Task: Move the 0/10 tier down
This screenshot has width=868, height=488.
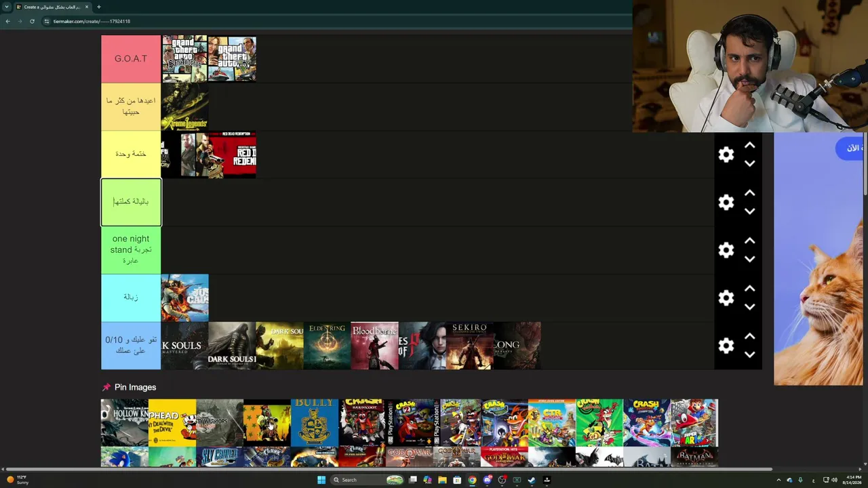Action: pos(749,354)
